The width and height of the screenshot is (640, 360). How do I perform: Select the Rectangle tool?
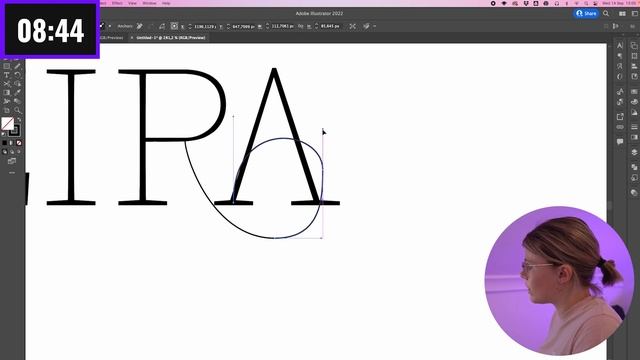[7, 66]
